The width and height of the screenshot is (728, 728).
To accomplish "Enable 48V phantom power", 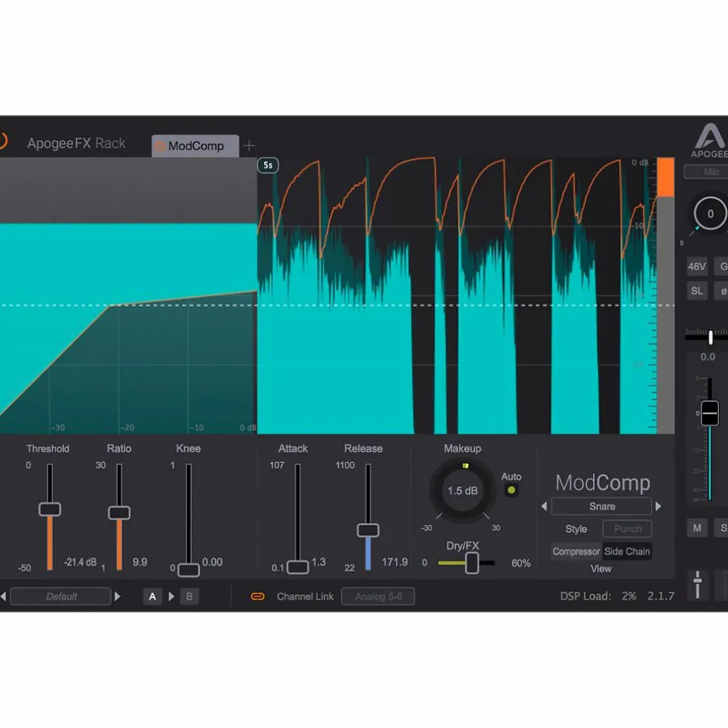I will click(x=697, y=266).
